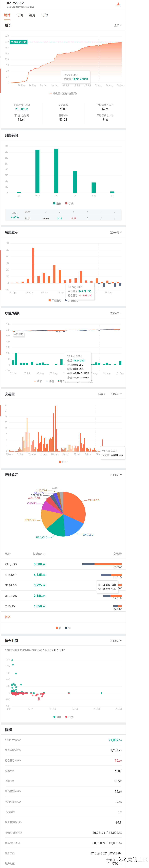Toggle the 空 legend below the symbol list
149x868 pixels.
pyautogui.click(x=68, y=628)
